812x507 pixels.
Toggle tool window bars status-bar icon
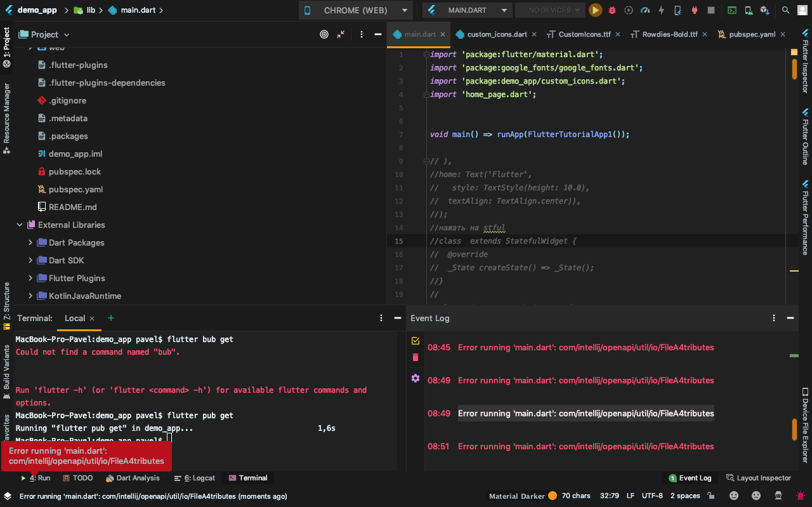[7, 496]
